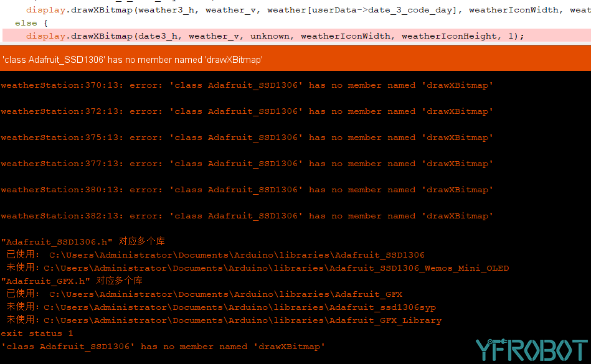The width and height of the screenshot is (591, 364).
Task: Click the "Adafruit_SSD1306.h" multiple libraries message
Action: tap(83, 241)
